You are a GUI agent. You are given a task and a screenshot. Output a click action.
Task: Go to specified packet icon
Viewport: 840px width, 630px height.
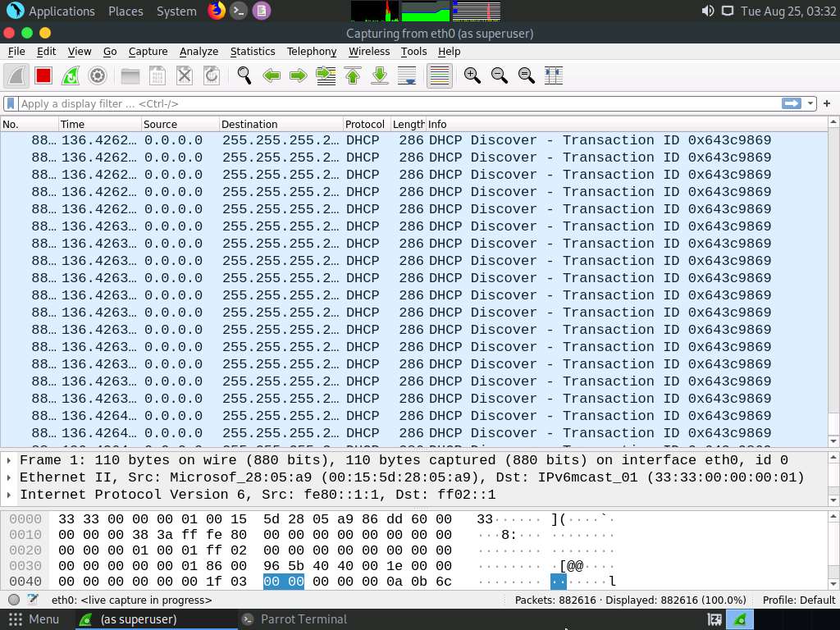point(326,75)
